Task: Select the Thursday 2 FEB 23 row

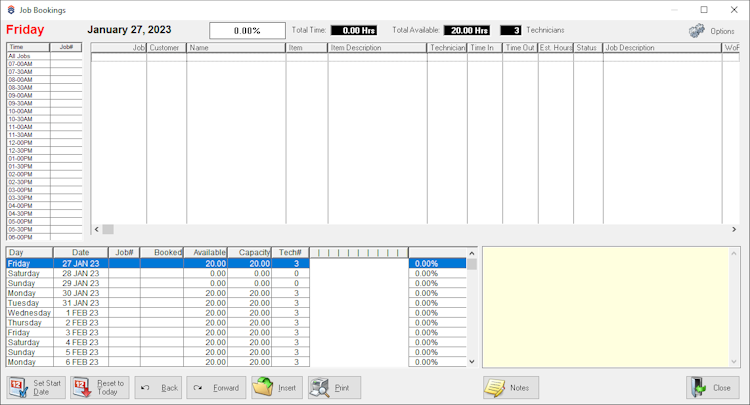Action: click(x=236, y=323)
